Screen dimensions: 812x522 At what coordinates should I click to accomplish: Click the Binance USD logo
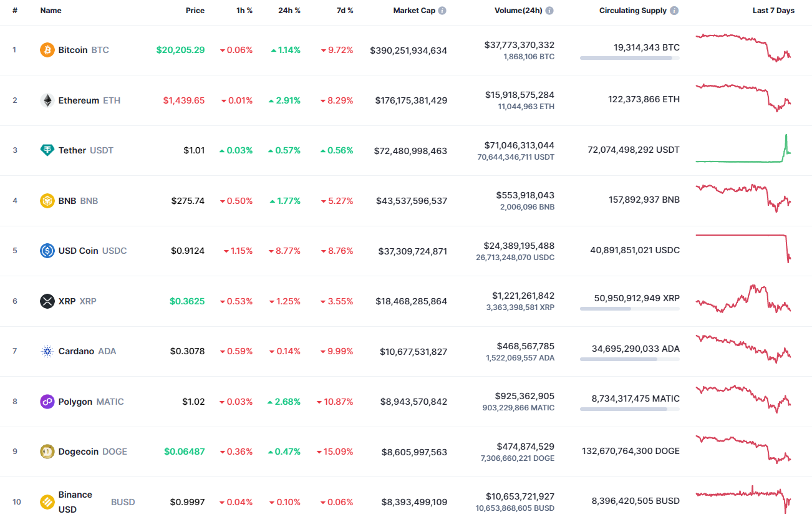pyautogui.click(x=46, y=501)
